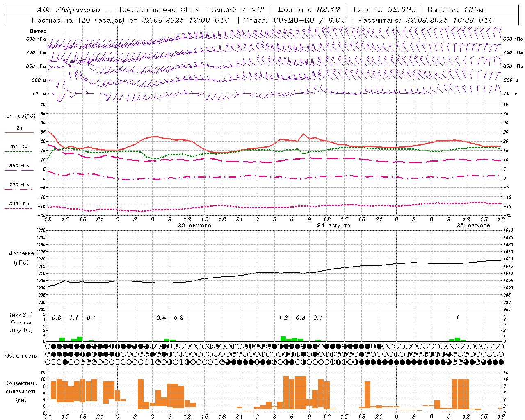Click the '700 гПа' temperature legend label
The height and width of the screenshot is (420, 525).
[19, 185]
